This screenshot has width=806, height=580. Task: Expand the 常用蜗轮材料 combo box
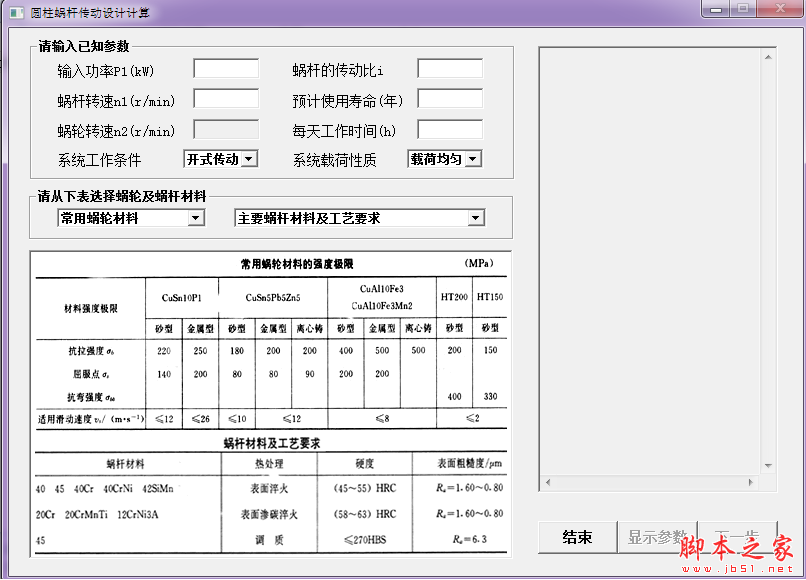(x=130, y=218)
